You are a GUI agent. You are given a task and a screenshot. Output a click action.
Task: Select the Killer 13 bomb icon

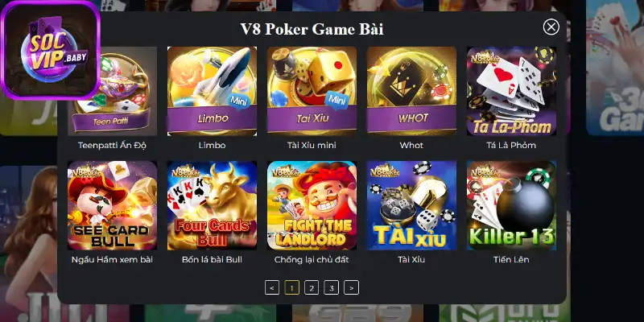coord(511,205)
